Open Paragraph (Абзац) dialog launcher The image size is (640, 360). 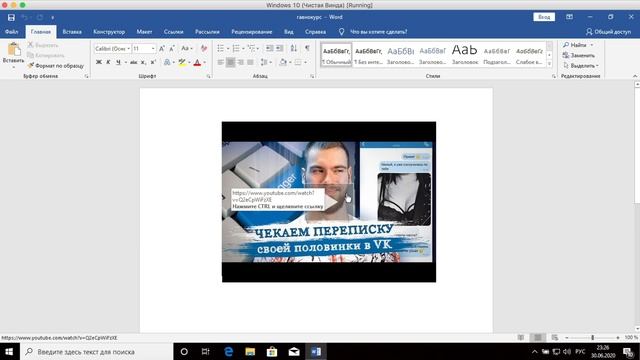point(312,76)
